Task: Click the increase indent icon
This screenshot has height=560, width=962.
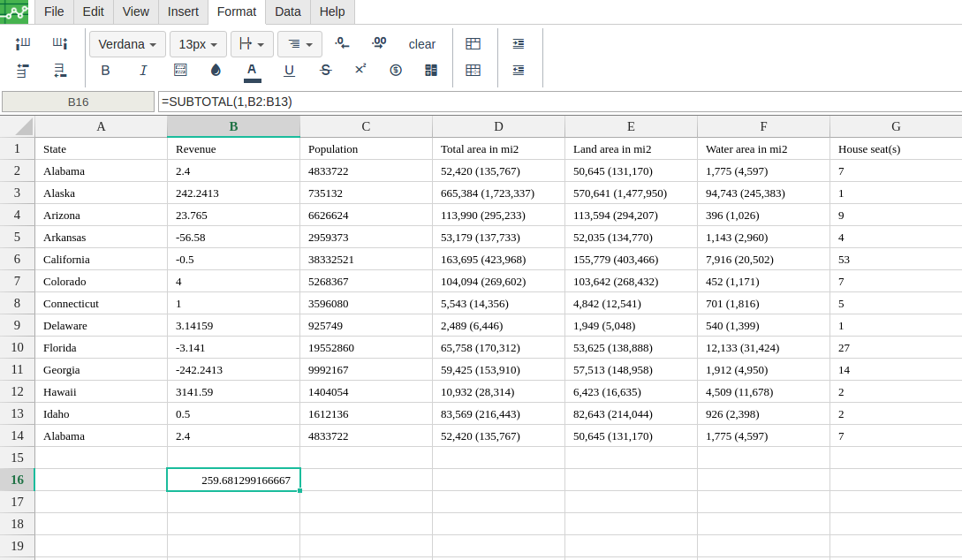Action: 519,43
